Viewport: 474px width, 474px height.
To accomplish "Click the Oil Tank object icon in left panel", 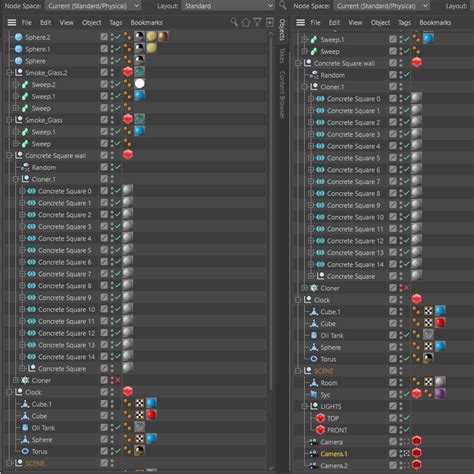I will 25,428.
